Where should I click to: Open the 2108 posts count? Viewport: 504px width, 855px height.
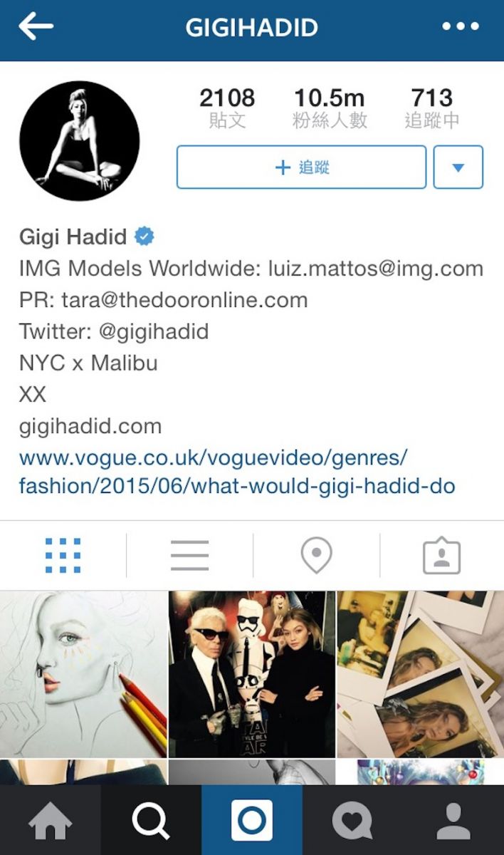227,108
